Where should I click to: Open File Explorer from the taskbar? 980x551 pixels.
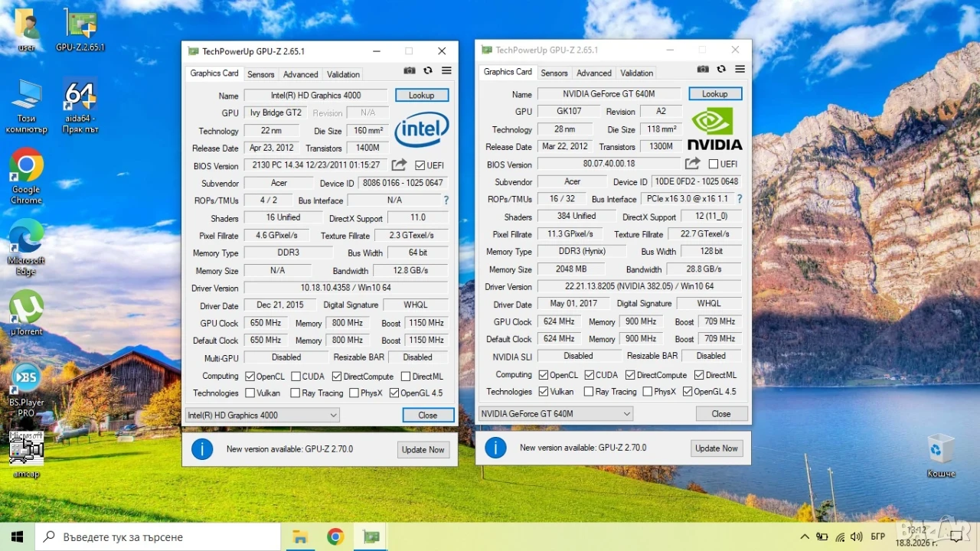pos(300,536)
